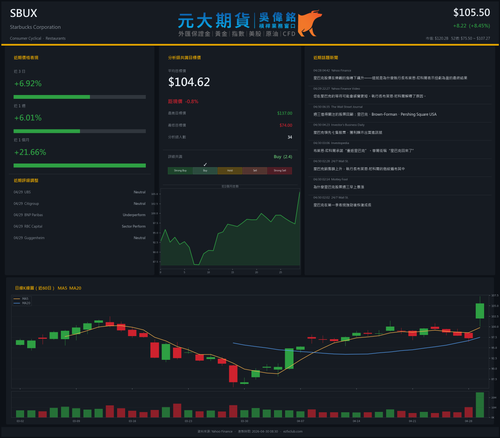This screenshot has width=500, height=438.
Task: Click the +8.22 (+8.45%) price change
Action: [x=471, y=26]
